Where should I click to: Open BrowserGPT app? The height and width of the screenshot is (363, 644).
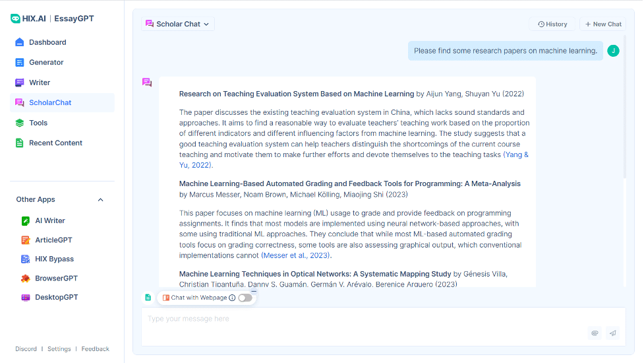56,279
